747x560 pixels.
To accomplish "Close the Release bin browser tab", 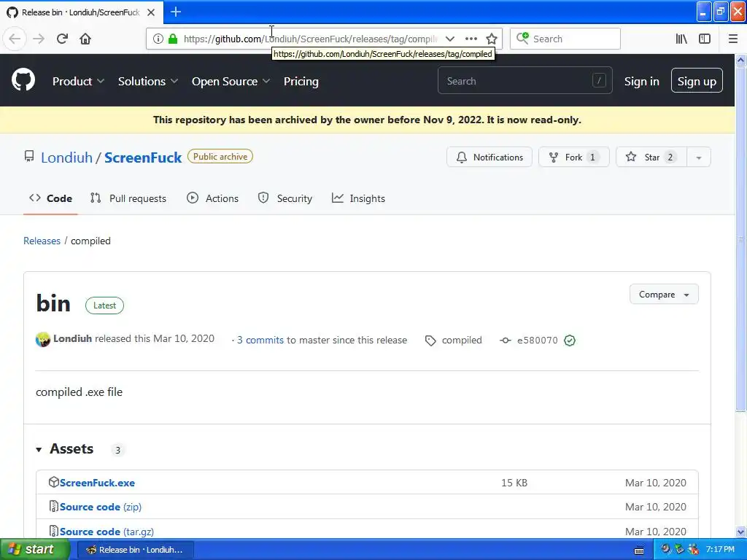I will 151,12.
